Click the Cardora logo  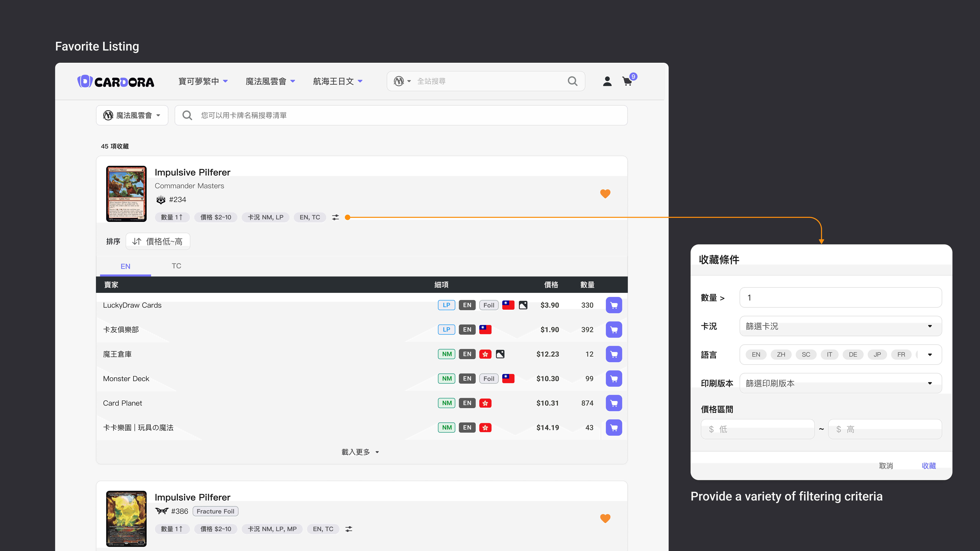[116, 81]
